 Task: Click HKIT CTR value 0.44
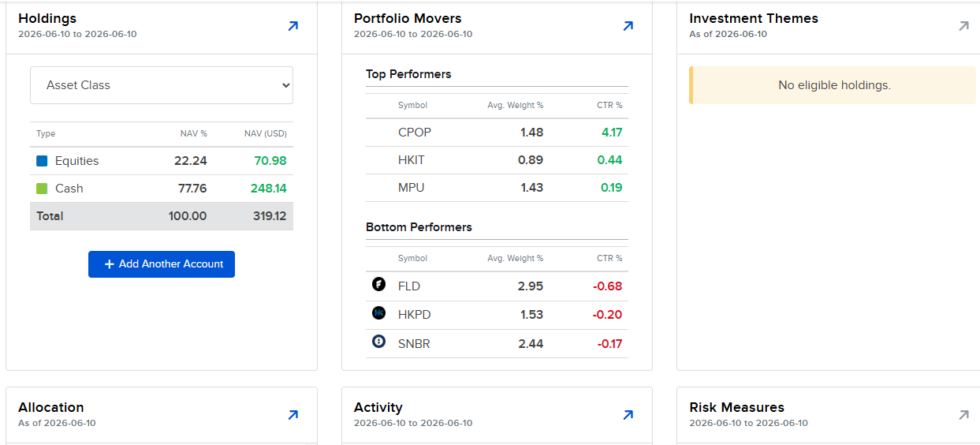(610, 160)
